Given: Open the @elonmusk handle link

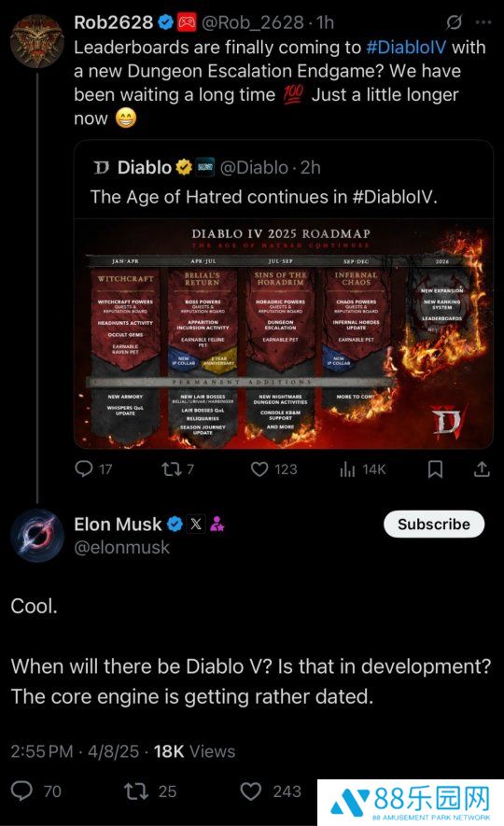Looking at the screenshot, I should (x=122, y=547).
